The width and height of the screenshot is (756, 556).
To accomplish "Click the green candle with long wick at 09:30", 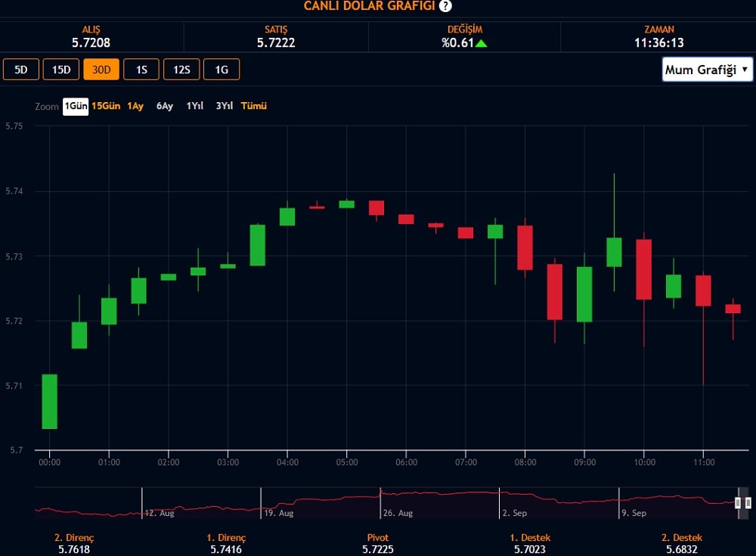I will [x=614, y=252].
